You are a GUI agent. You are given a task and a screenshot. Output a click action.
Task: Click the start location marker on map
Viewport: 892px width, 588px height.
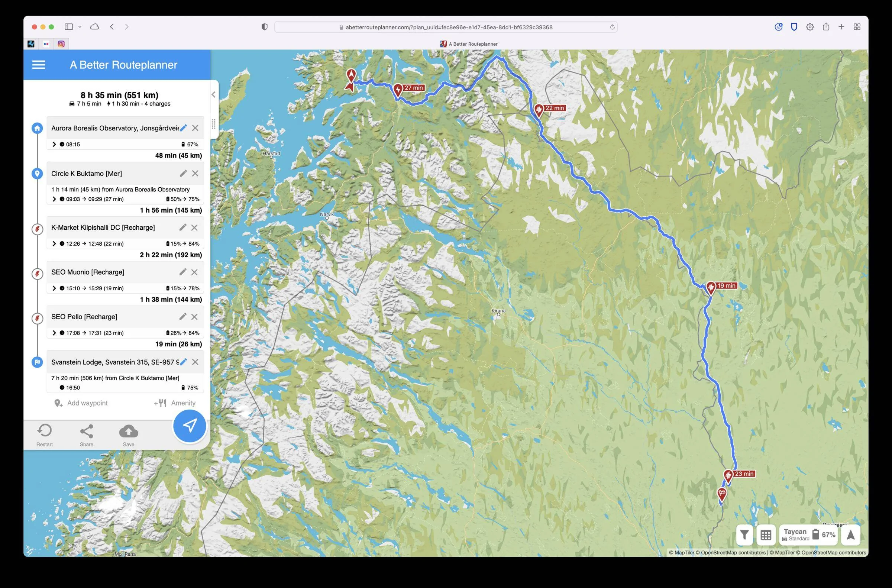(351, 75)
